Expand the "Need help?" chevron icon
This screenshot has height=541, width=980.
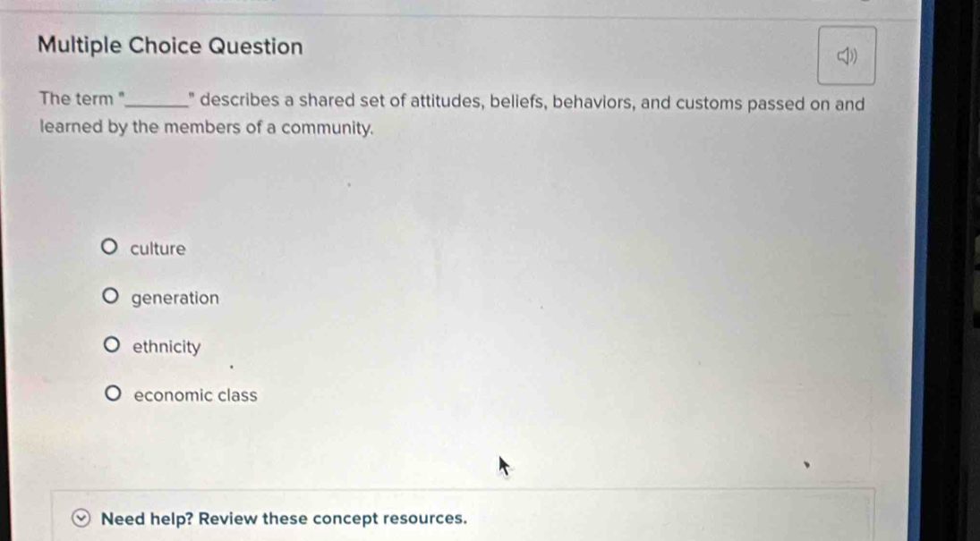pos(81,519)
